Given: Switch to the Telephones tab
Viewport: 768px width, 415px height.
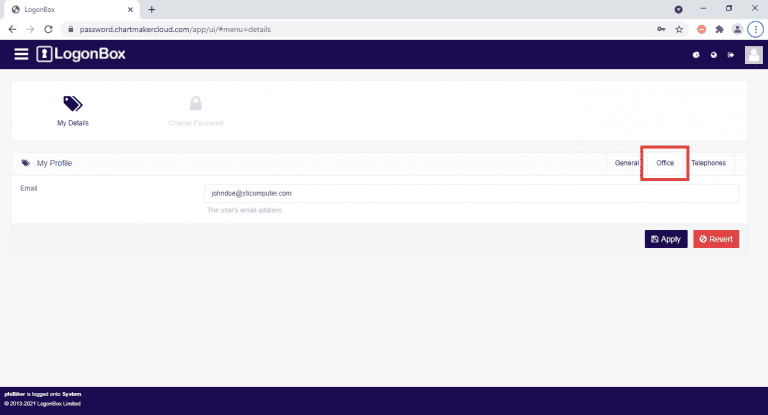Looking at the screenshot, I should [708, 163].
